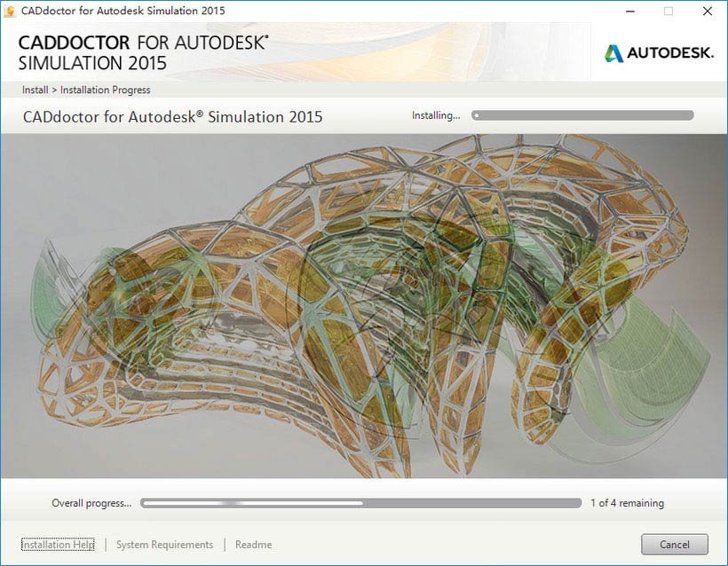The width and height of the screenshot is (728, 566).
Task: Click the CADdoctor installing progress bar
Action: click(x=582, y=115)
